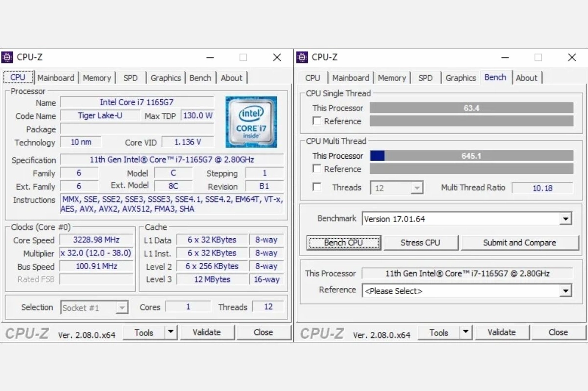Click the Bench CPU button

[344, 243]
